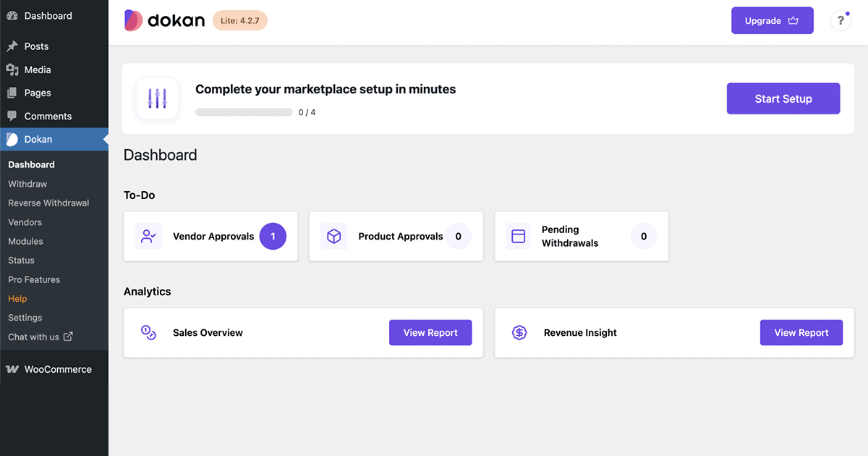Open the Media library icon
The width and height of the screenshot is (868, 456).
(12, 69)
